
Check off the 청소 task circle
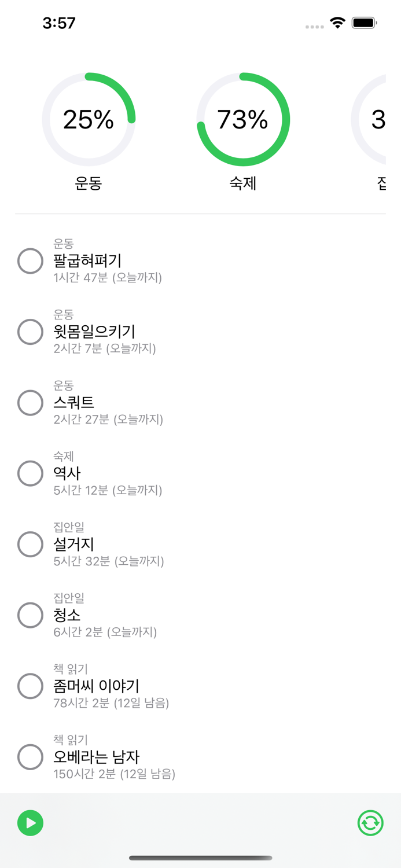(x=30, y=615)
